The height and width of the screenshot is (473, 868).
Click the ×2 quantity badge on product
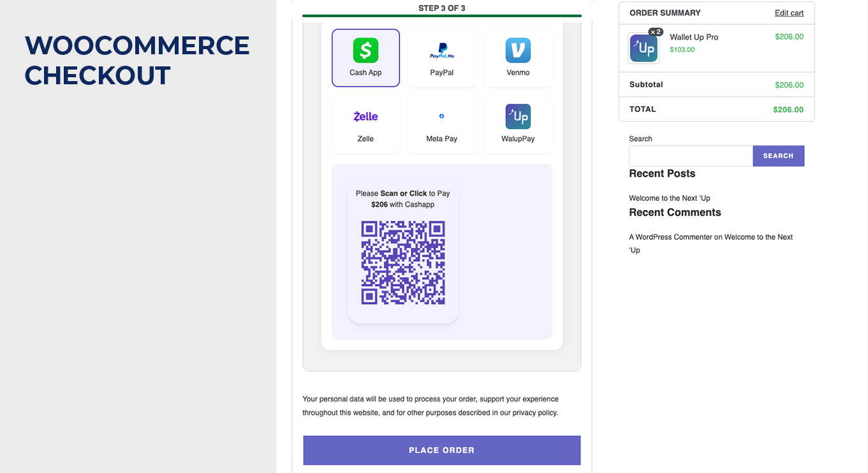656,32
